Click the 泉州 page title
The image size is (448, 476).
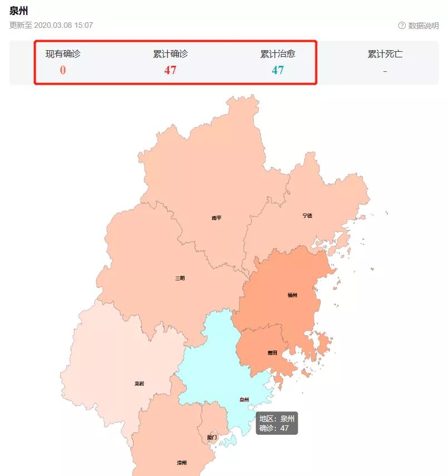(x=19, y=11)
